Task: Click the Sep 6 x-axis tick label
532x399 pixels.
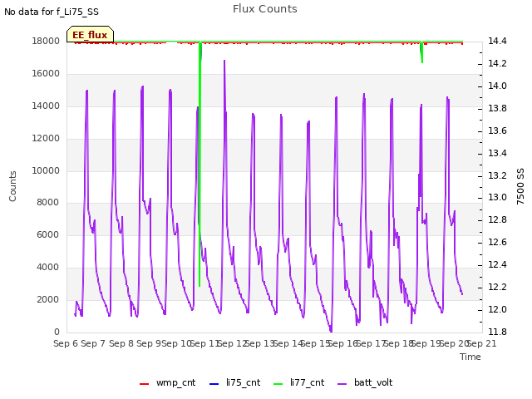Action: 66,343
